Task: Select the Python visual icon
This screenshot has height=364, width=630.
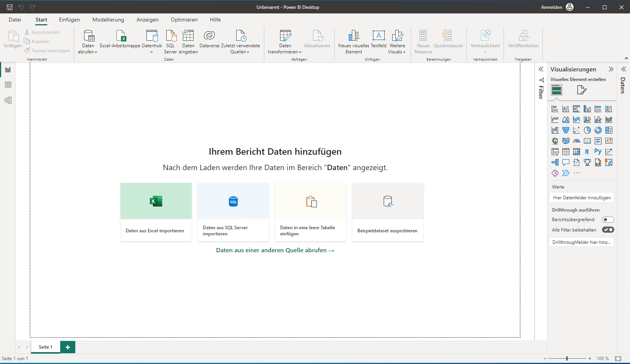Action: point(598,152)
